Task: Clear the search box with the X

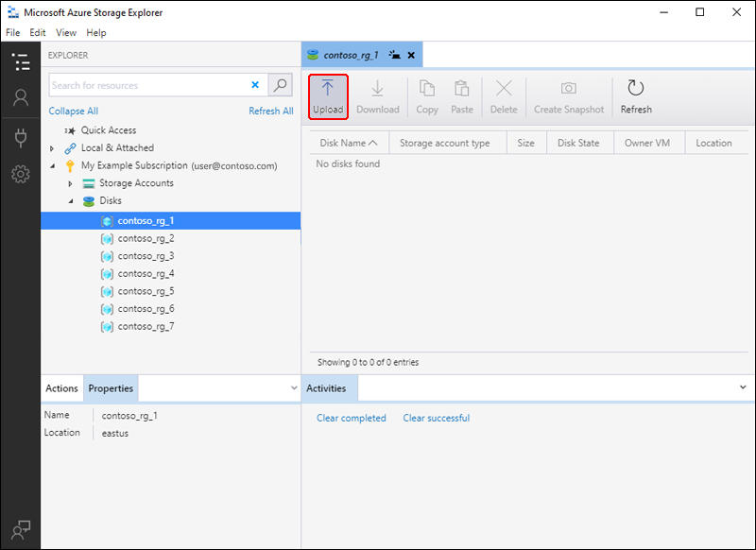Action: click(255, 85)
